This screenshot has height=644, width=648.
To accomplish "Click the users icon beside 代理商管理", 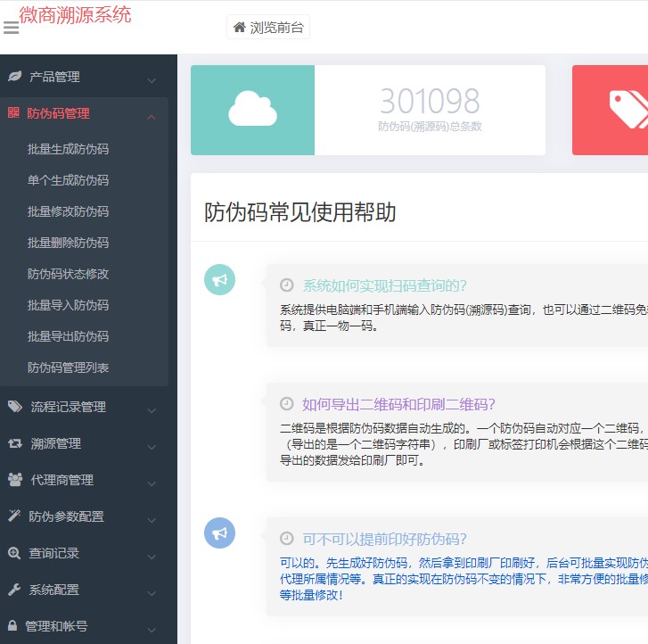I will (15, 480).
